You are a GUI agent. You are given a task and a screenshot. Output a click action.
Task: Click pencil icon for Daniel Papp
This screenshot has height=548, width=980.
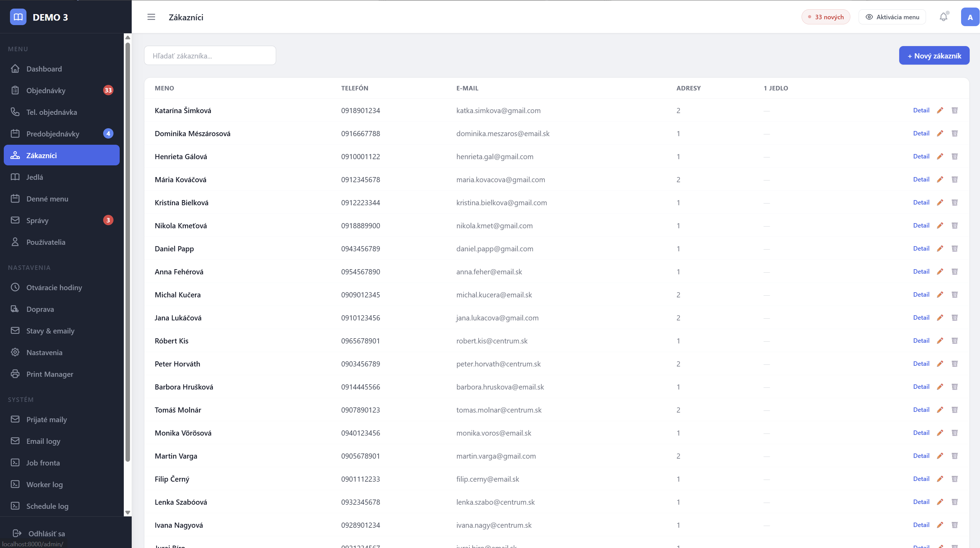tap(940, 249)
